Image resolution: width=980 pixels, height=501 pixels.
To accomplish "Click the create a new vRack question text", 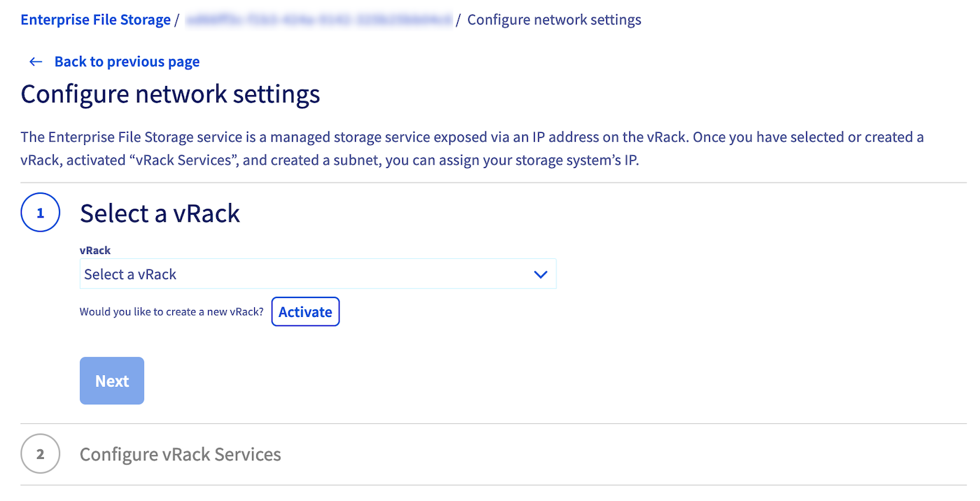I will 171,312.
